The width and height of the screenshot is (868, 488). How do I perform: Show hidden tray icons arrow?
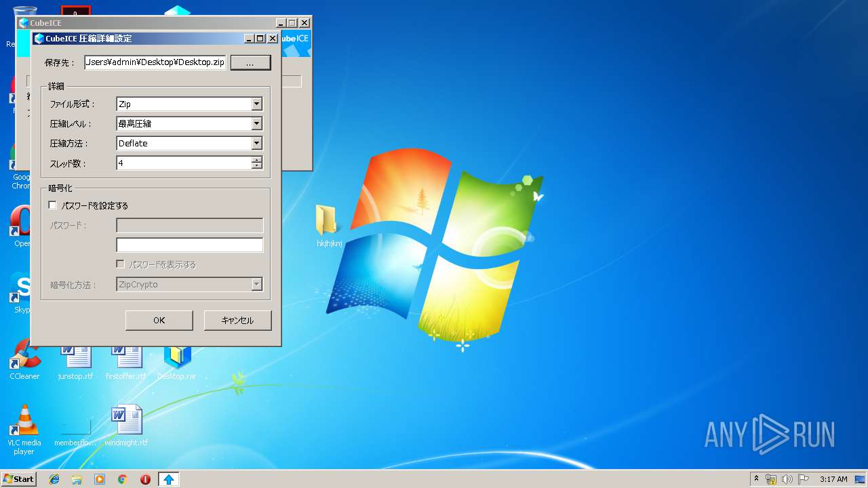[756, 479]
